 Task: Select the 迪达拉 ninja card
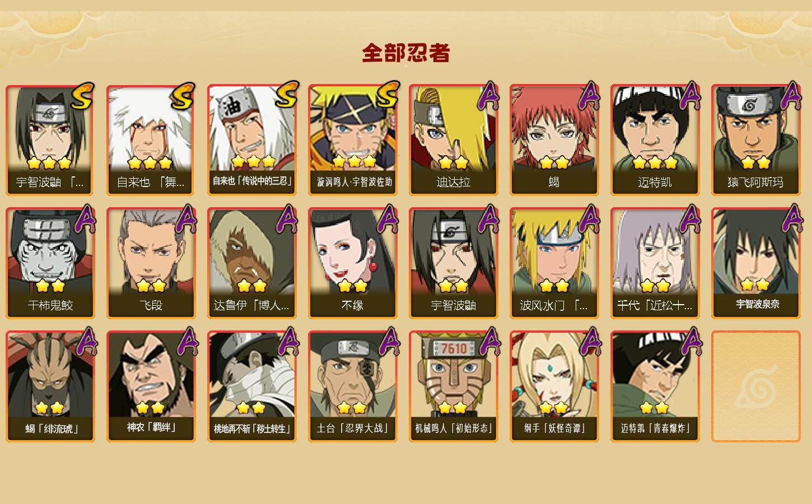pyautogui.click(x=454, y=140)
